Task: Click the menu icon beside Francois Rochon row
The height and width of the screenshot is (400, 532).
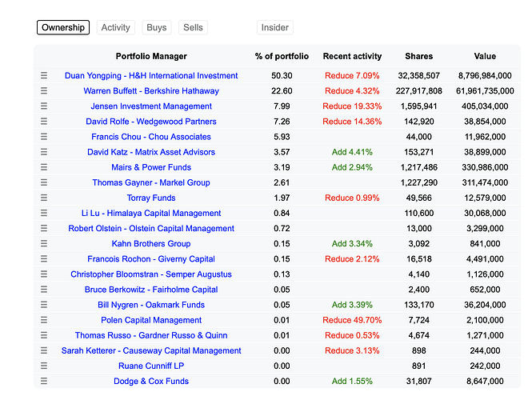Action: [x=44, y=258]
